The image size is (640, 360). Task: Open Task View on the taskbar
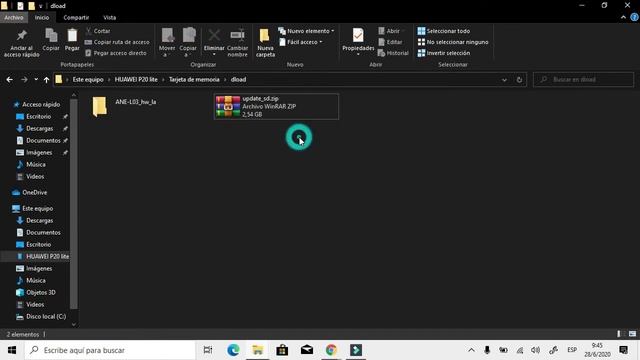(208, 350)
